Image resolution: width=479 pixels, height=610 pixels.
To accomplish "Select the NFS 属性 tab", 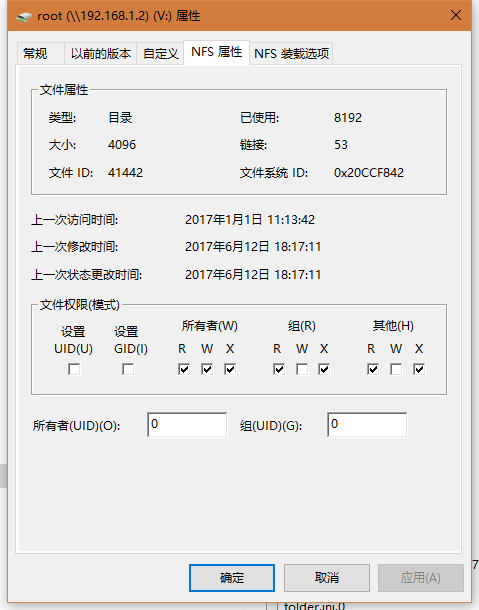I will click(216, 52).
